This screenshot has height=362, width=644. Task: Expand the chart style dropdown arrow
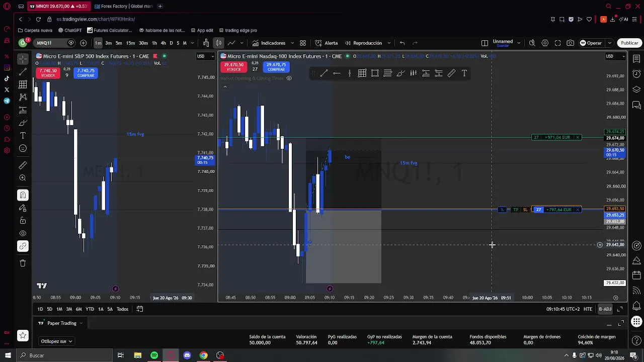pos(242,43)
